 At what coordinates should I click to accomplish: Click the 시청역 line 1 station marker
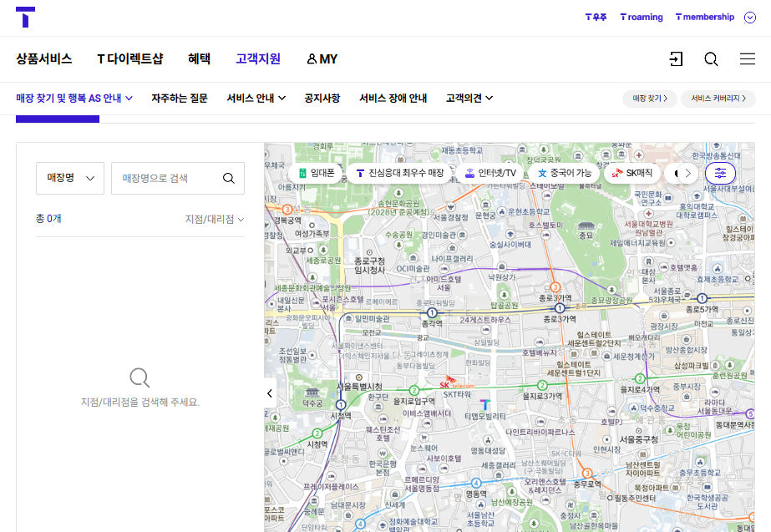coord(341,405)
